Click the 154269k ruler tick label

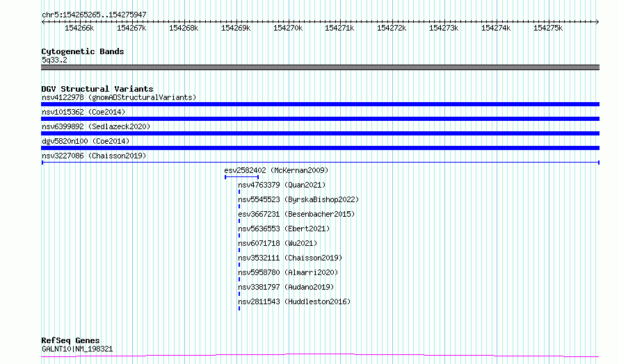(x=236, y=28)
